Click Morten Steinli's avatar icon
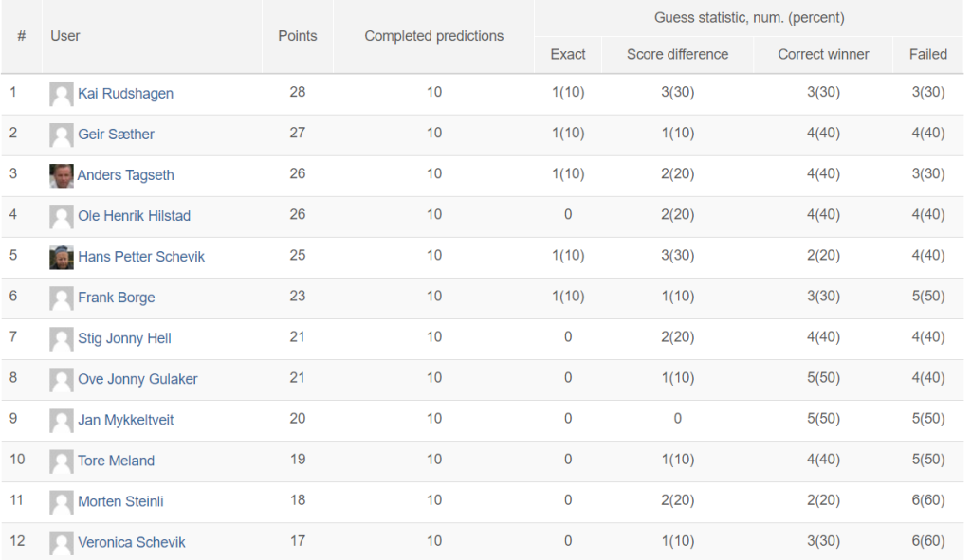This screenshot has height=560, width=971. point(62,502)
